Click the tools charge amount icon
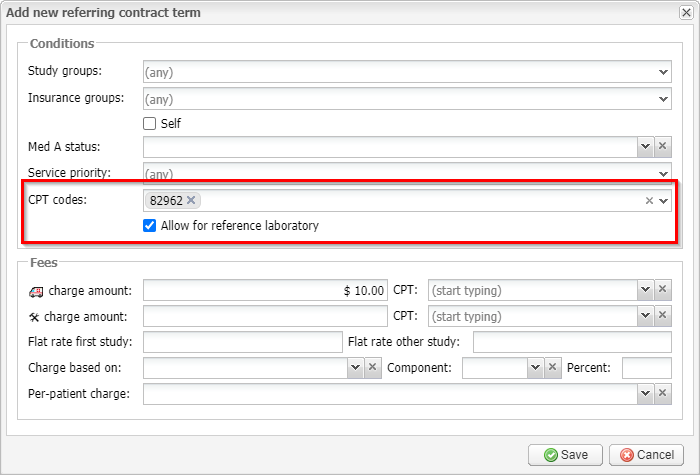 tap(34, 317)
